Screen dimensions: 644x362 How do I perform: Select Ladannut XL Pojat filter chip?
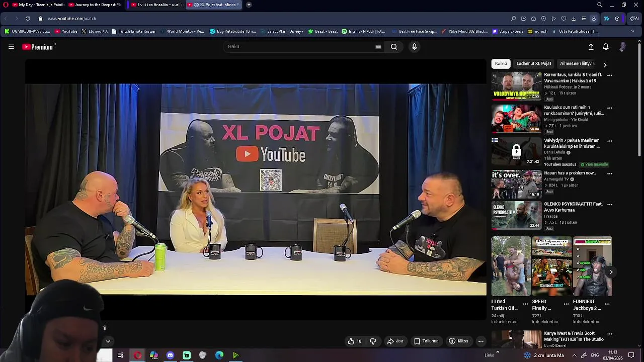point(534,64)
